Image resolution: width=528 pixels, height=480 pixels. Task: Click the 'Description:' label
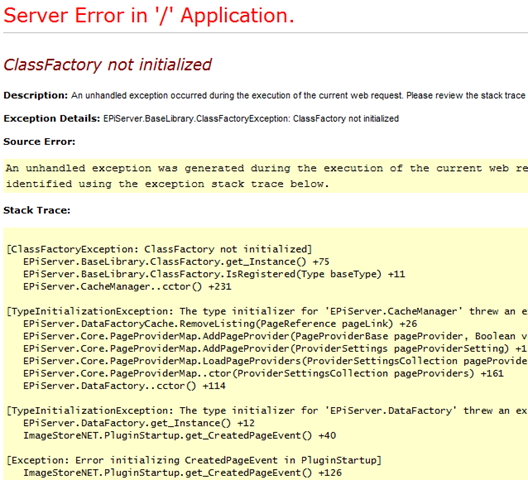click(36, 96)
